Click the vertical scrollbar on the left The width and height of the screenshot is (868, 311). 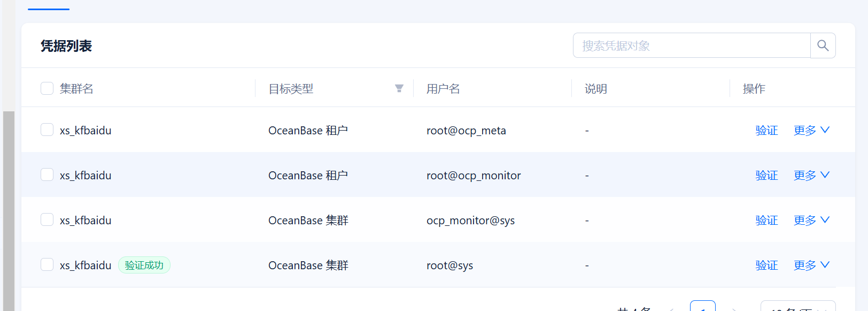9,211
